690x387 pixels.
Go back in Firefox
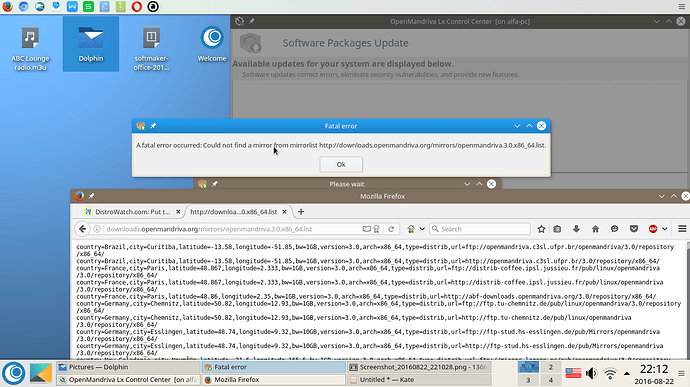82,229
